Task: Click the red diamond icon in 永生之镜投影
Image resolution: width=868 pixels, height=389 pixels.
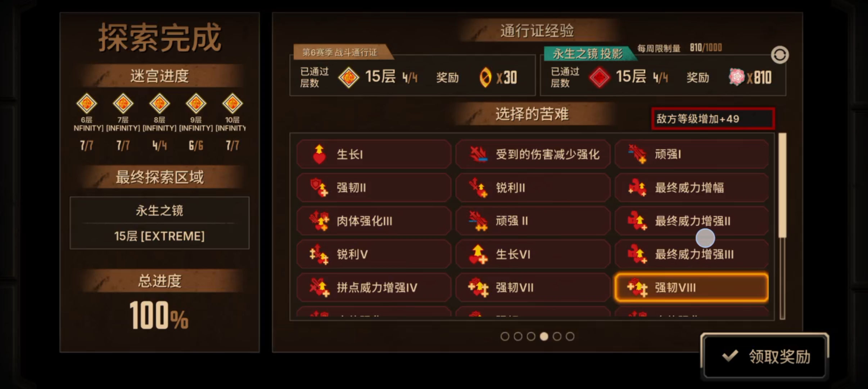Action: [x=600, y=77]
